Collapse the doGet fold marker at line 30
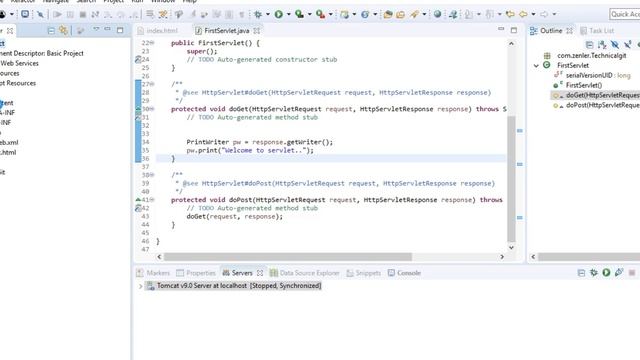 pos(152,109)
